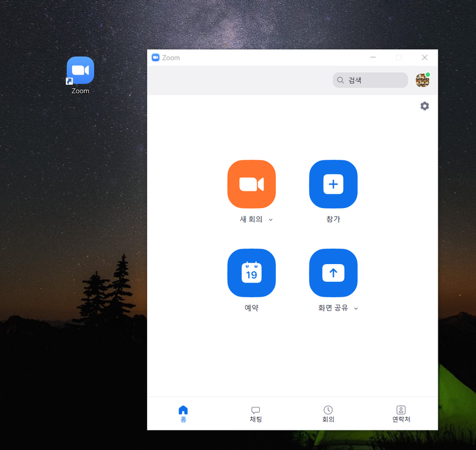Screen dimensions: 476x450
Task: Start a new meeting with the orange camera icon
Action: 251,184
